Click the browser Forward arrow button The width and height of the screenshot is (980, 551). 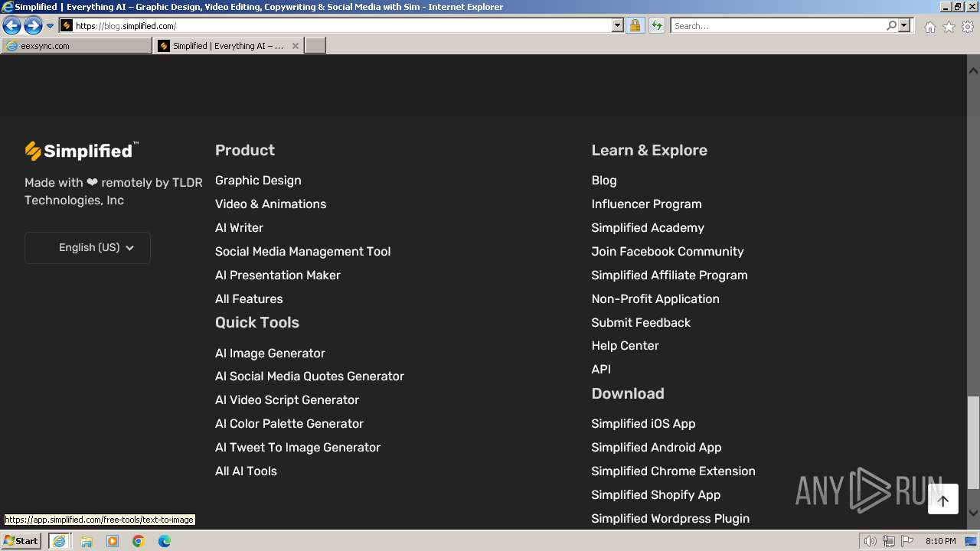[33, 26]
